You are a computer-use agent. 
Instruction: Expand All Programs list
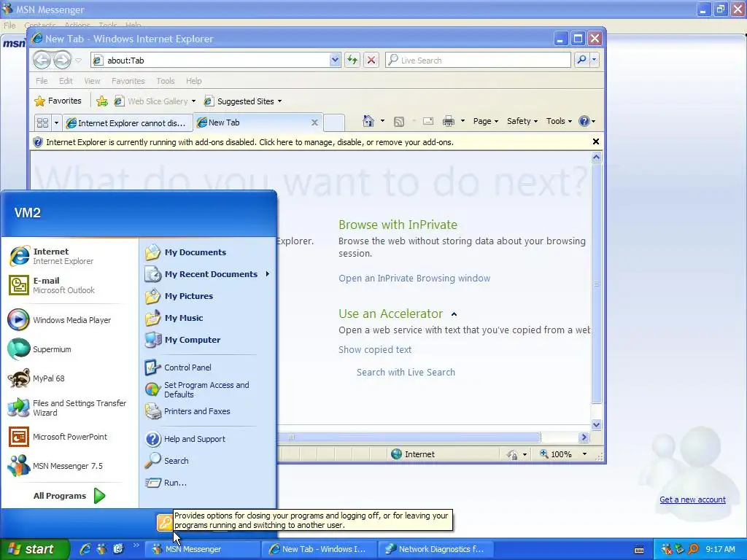coord(69,496)
